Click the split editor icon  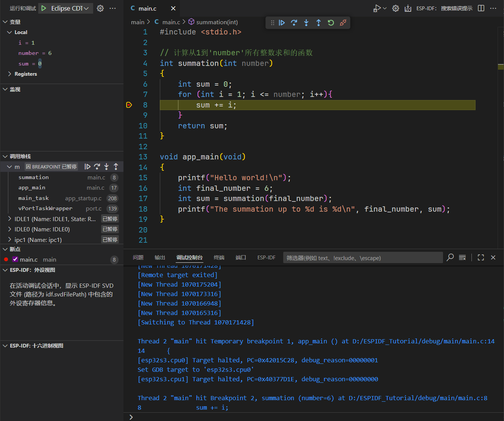coord(481,8)
